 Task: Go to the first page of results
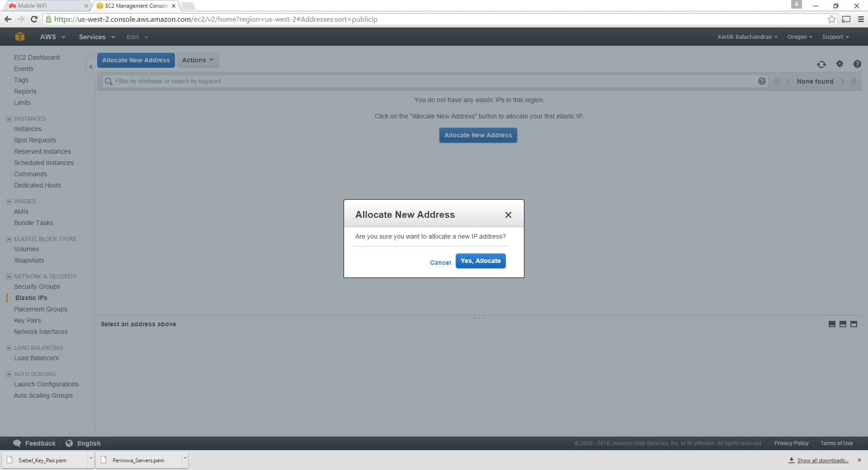click(778, 81)
